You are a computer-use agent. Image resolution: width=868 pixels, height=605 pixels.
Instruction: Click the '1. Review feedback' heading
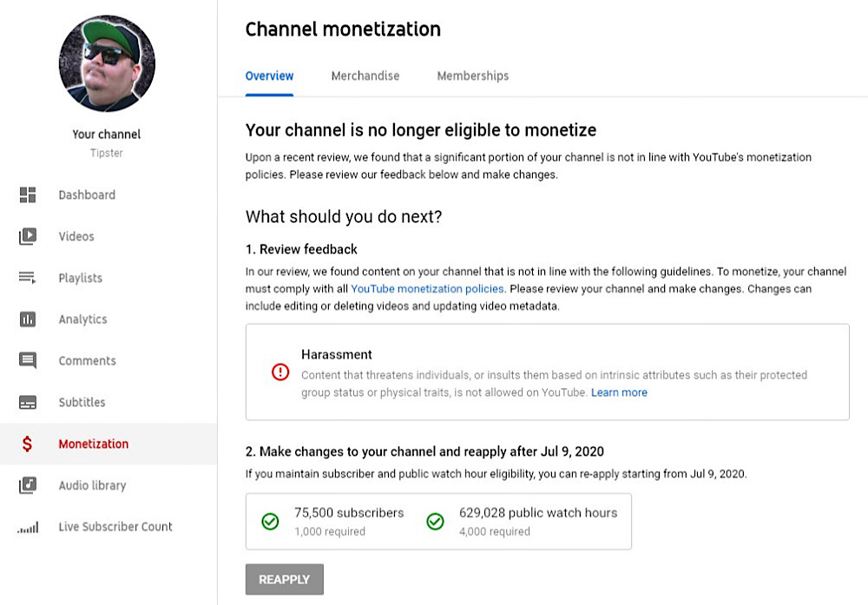click(302, 250)
